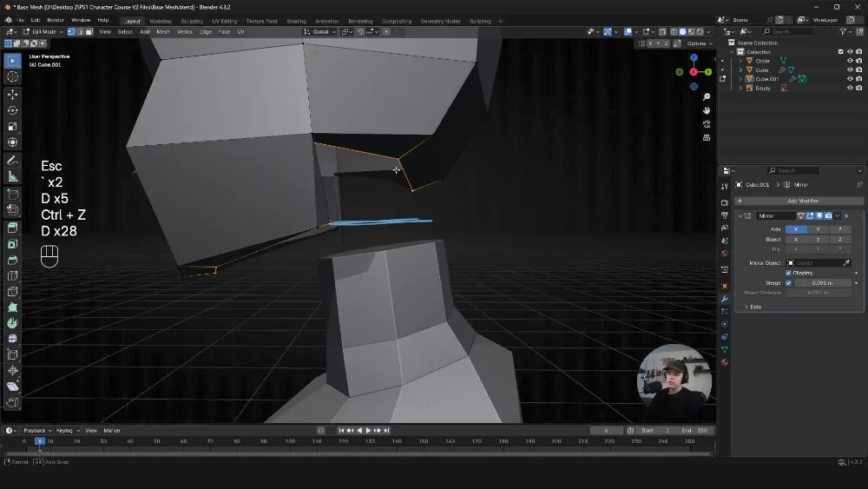Click the pan hand icon in viewport
Image resolution: width=868 pixels, height=489 pixels.
click(707, 110)
